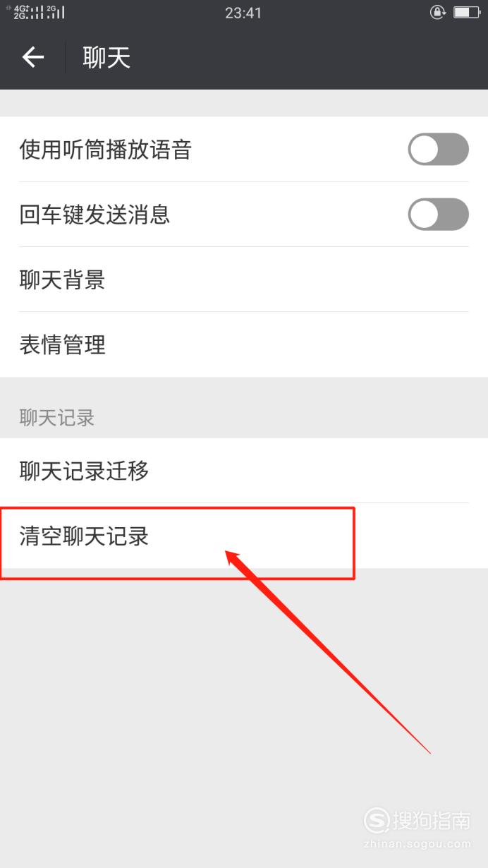Tap the 23:41 clock in status bar
The width and height of the screenshot is (488, 868).
pyautogui.click(x=243, y=12)
